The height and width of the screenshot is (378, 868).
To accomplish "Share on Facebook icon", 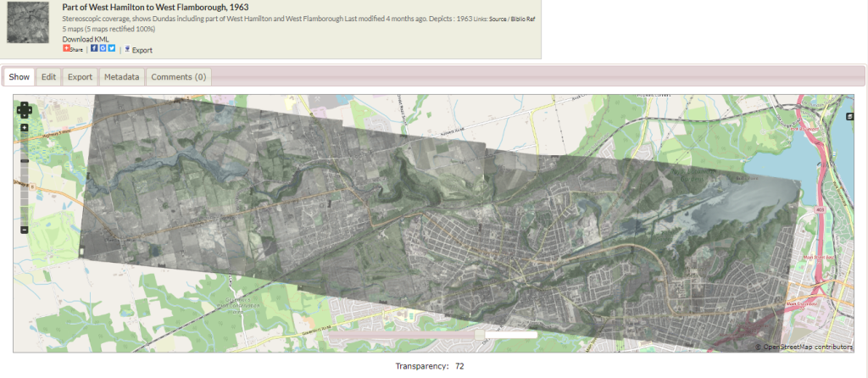I will (x=94, y=48).
